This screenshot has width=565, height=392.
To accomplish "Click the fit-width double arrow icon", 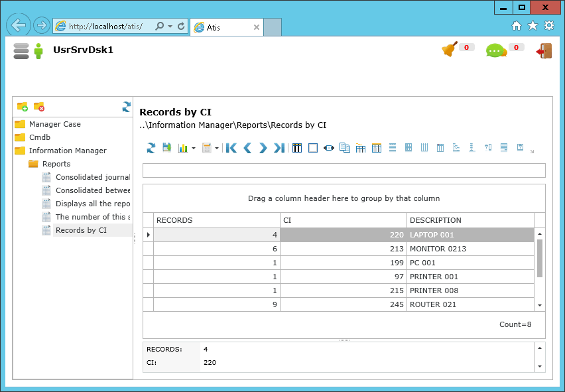I will [329, 148].
